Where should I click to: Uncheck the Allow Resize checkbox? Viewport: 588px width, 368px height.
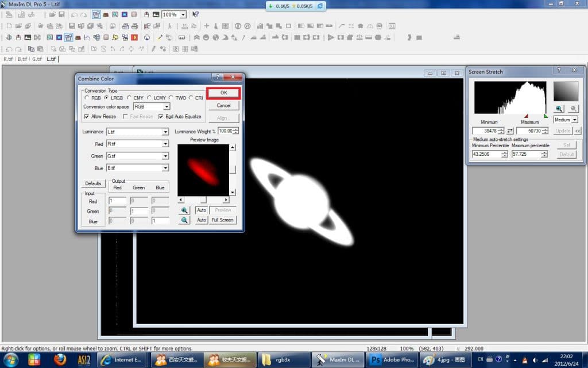point(87,117)
